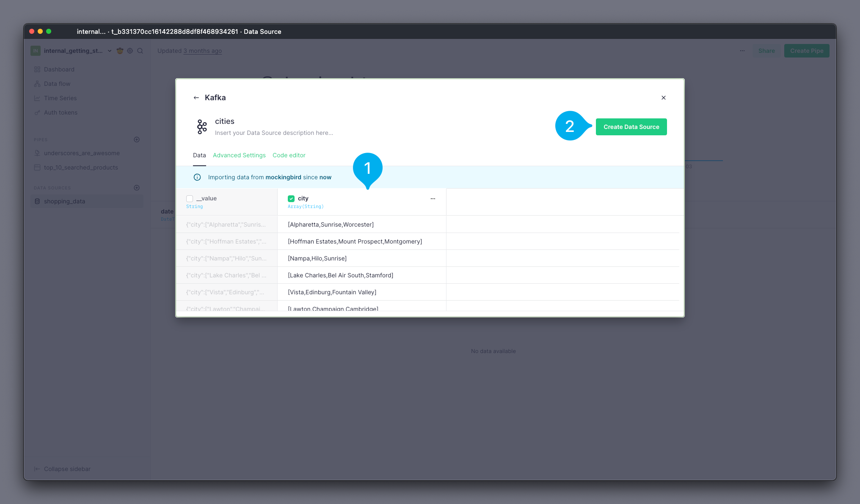Open the more options ellipsis menu
Viewport: 860px width, 504px height.
pos(742,51)
